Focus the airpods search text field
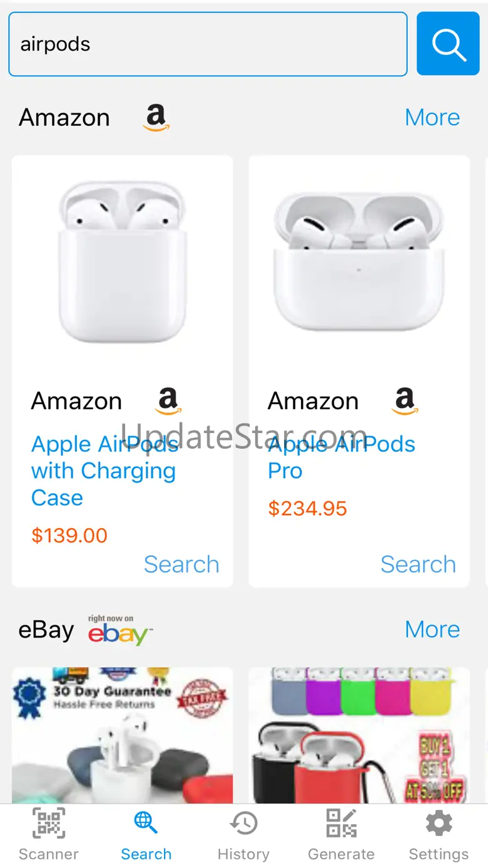This screenshot has width=488, height=868. click(208, 44)
